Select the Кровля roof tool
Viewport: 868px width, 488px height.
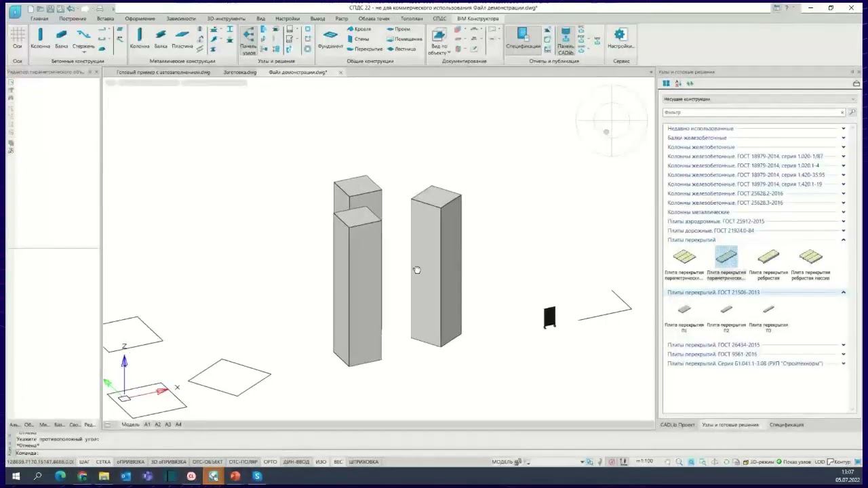tap(359, 29)
